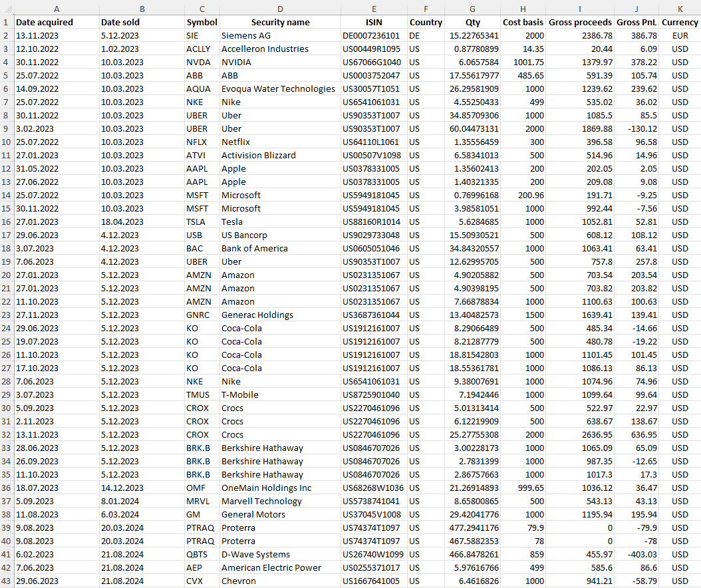Screen dimensions: 701x588
Task: Select Gross PnL '-403.03' cell
Action: [x=636, y=555]
